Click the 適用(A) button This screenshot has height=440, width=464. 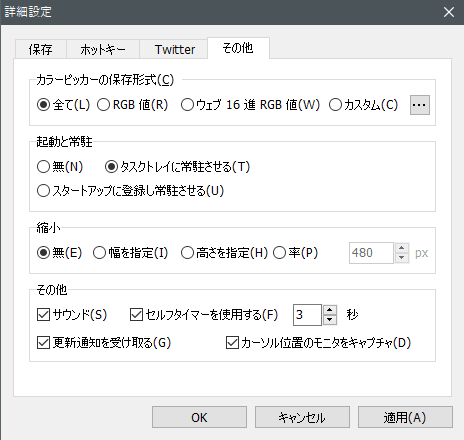click(x=405, y=417)
